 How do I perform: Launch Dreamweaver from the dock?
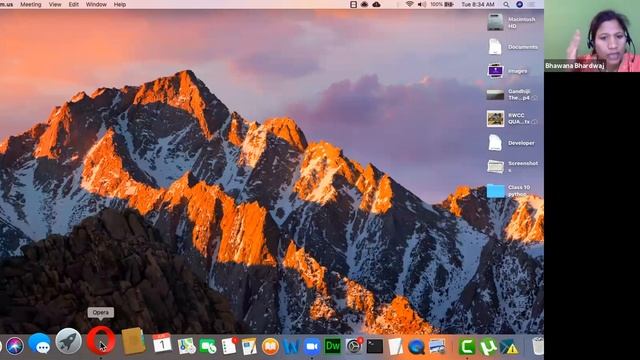click(333, 346)
